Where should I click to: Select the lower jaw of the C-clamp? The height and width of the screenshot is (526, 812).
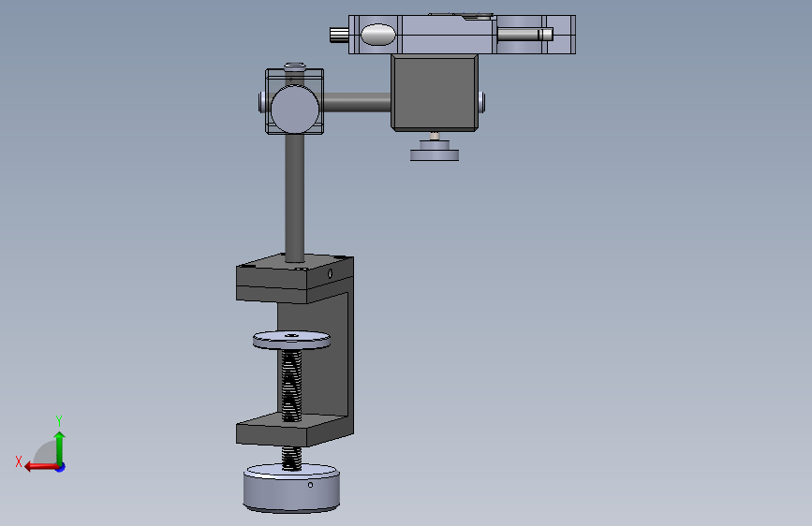(x=294, y=430)
